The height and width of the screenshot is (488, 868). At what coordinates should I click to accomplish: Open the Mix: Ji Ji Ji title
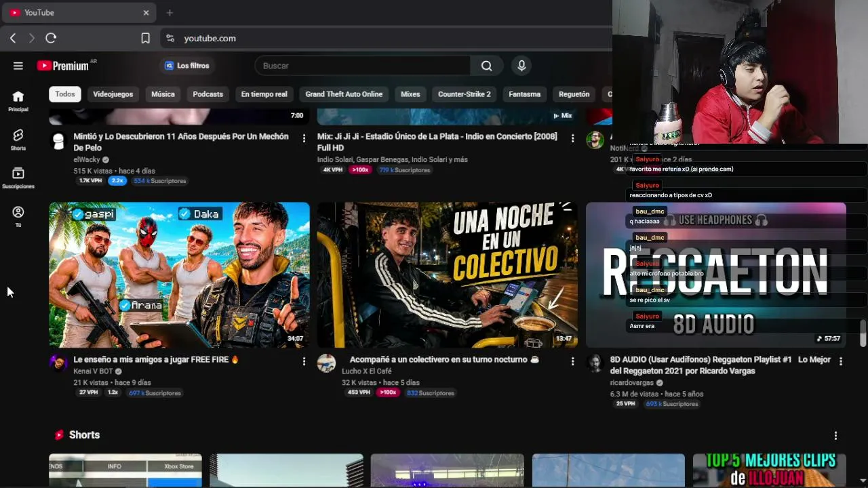click(x=437, y=142)
